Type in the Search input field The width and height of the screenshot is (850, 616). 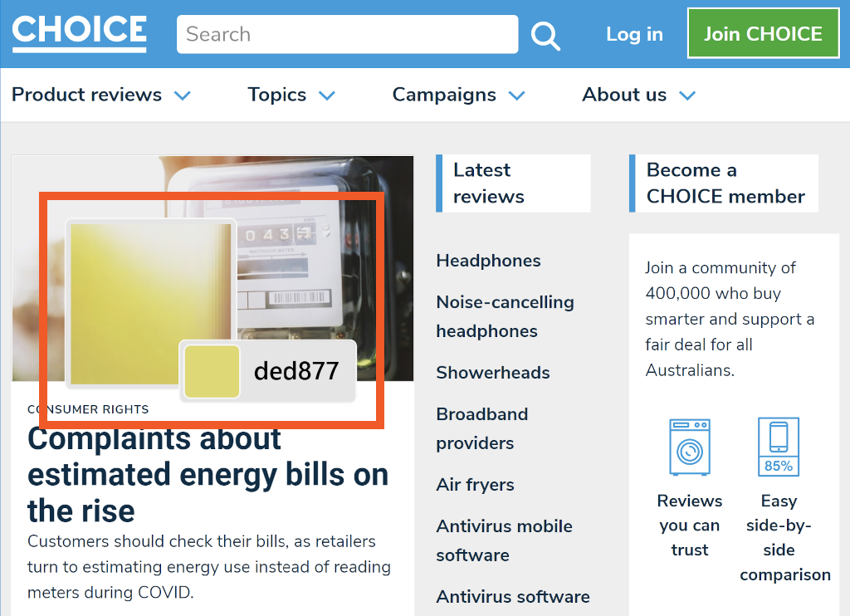coord(347,34)
